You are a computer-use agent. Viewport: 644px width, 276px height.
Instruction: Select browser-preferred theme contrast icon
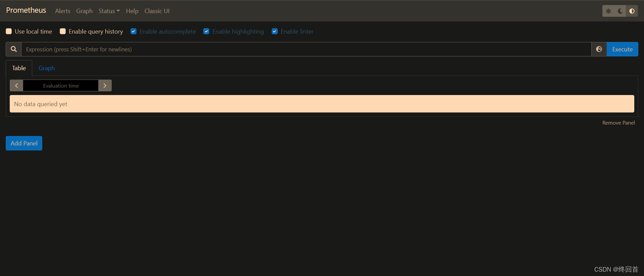[632, 11]
